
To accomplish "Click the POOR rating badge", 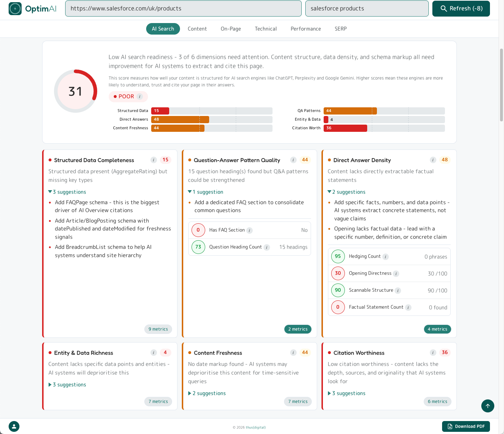I will 128,97.
